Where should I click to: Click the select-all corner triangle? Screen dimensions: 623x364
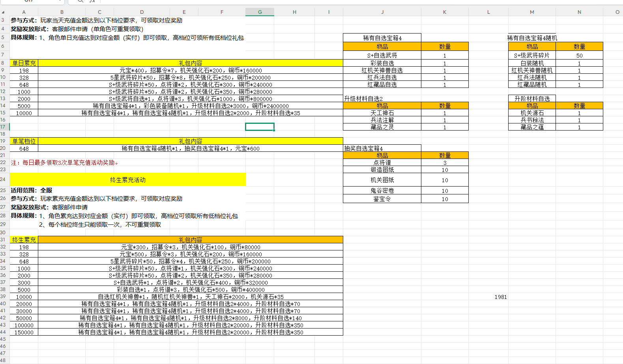pyautogui.click(x=3, y=12)
